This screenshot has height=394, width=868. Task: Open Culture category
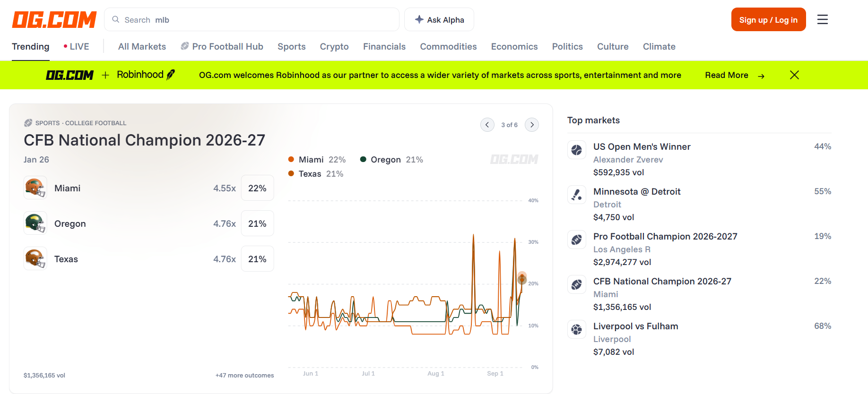[x=613, y=46]
